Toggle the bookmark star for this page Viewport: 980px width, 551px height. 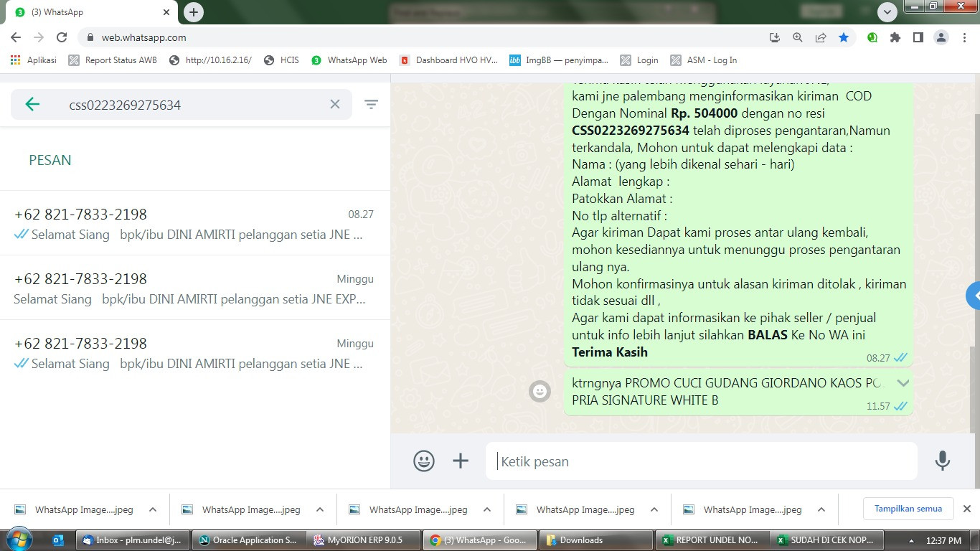(844, 37)
